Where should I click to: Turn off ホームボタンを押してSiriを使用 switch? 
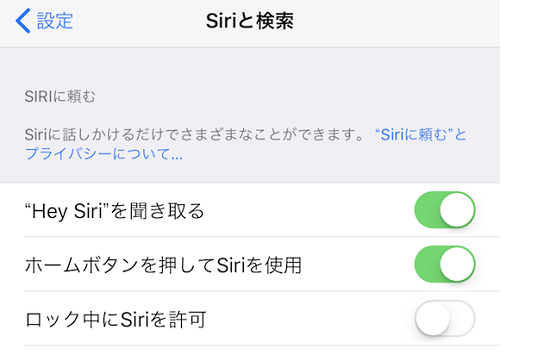click(445, 264)
